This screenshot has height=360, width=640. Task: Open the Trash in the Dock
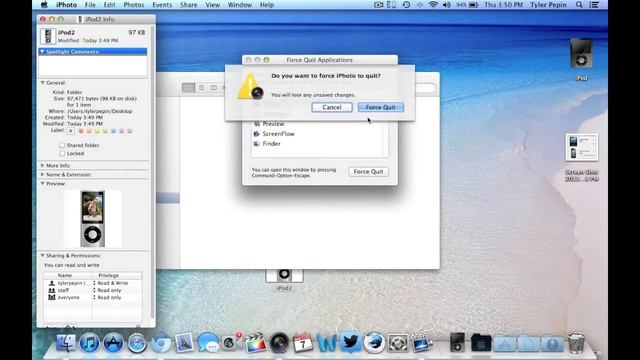coord(576,342)
